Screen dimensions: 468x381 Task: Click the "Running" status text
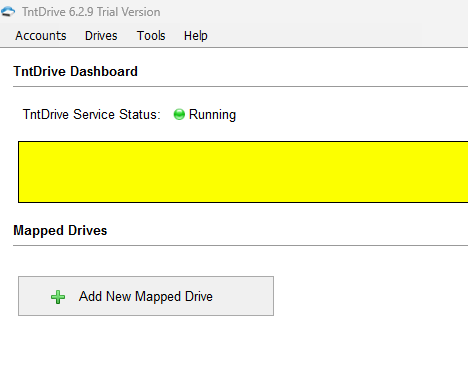click(212, 115)
